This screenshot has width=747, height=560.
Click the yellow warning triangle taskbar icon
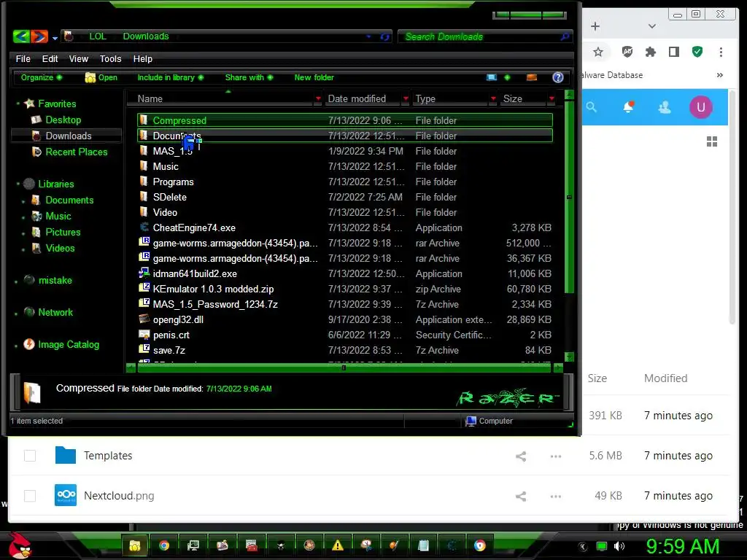click(x=337, y=545)
